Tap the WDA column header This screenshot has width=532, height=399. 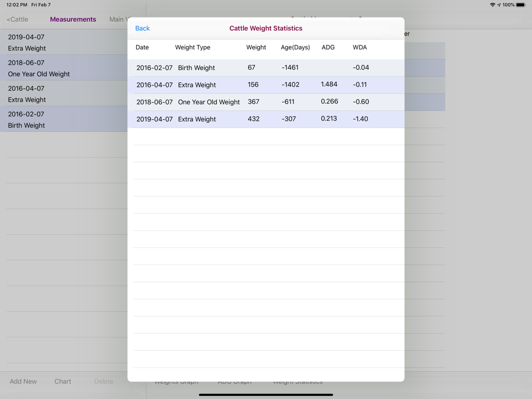360,47
